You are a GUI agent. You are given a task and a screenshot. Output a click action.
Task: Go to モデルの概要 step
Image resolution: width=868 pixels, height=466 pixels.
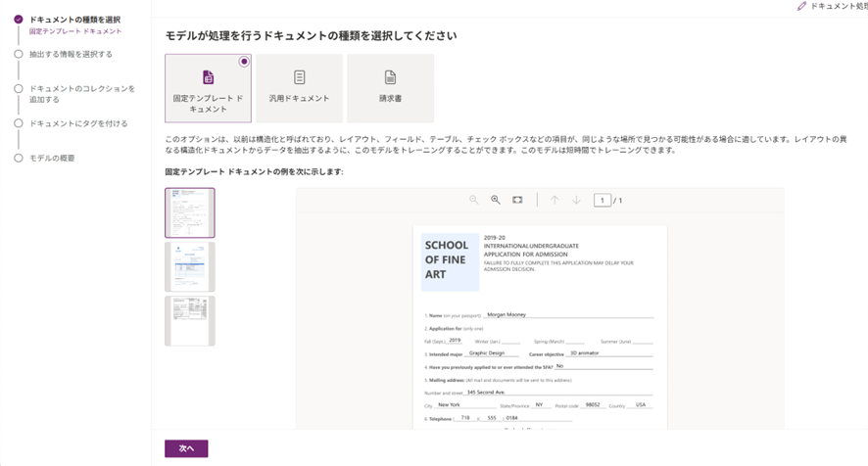click(x=52, y=159)
